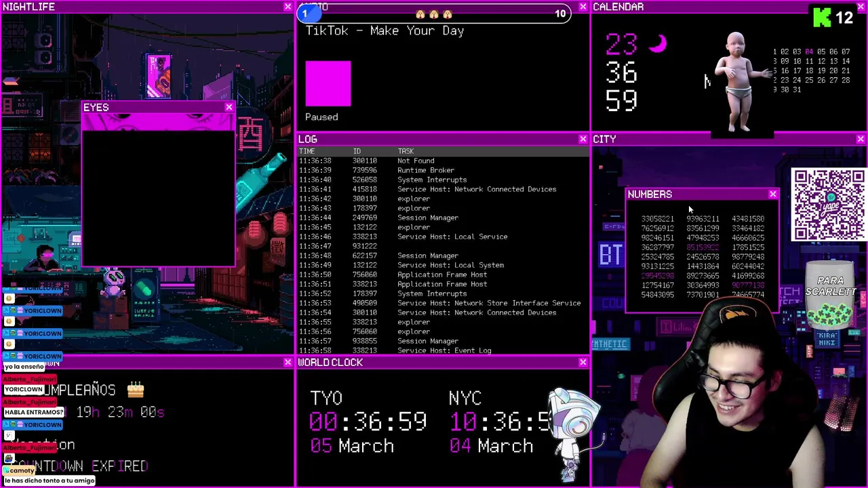Click the pink album art square

point(328,83)
